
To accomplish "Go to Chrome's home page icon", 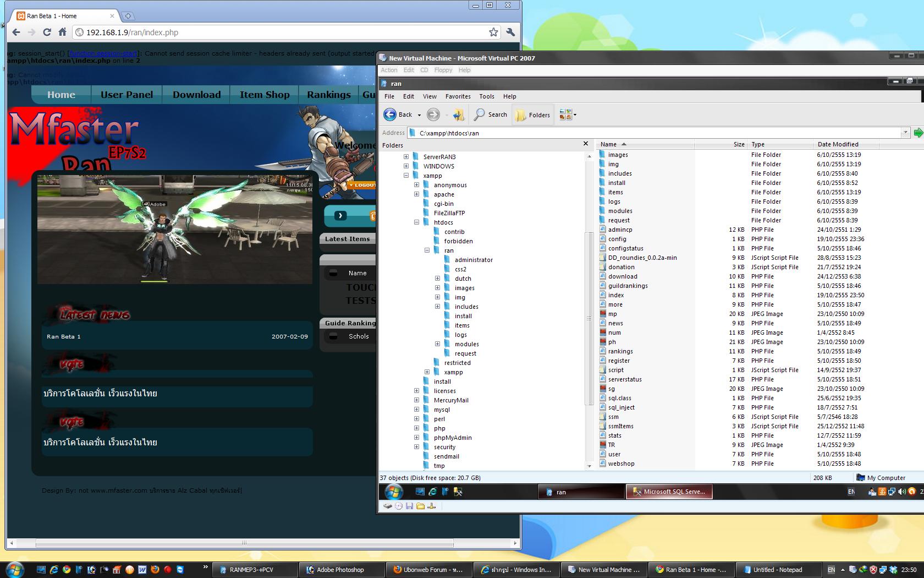I will click(x=62, y=32).
